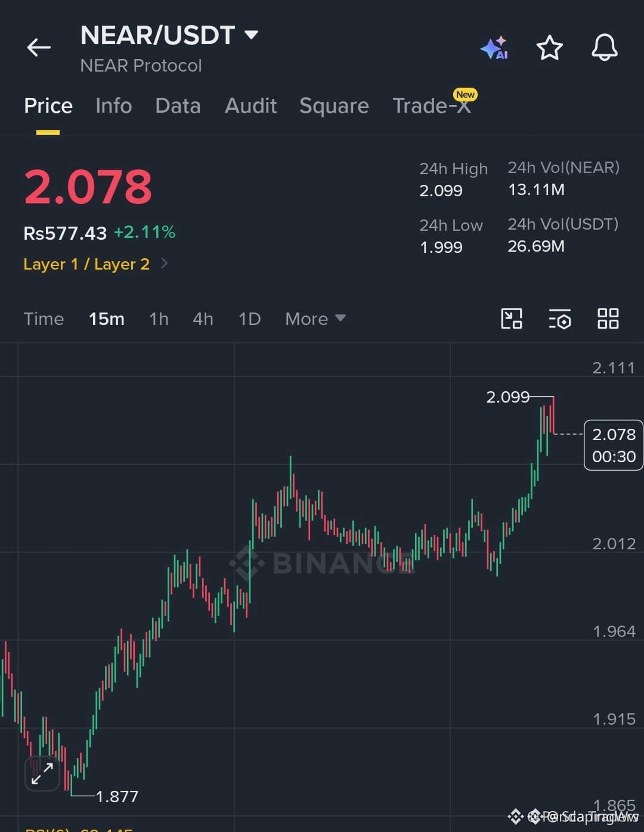Select the 15m chart interval
644x832 pixels.
107,318
